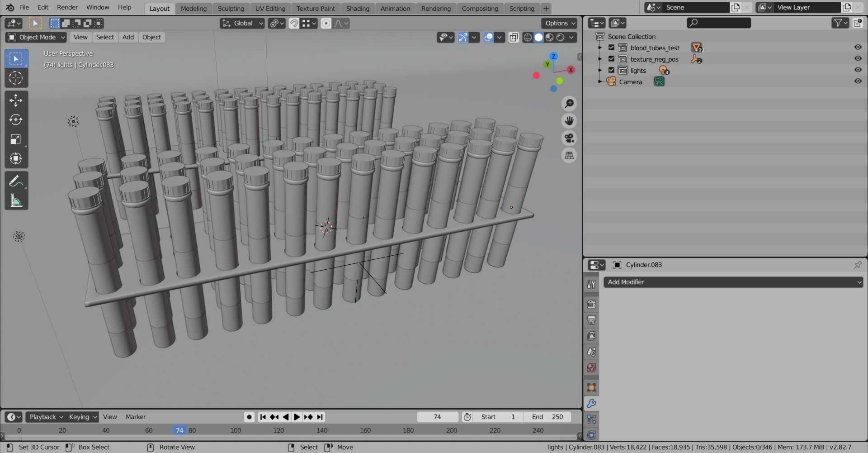868x453 pixels.
Task: Open the World Properties tab
Action: tap(591, 368)
